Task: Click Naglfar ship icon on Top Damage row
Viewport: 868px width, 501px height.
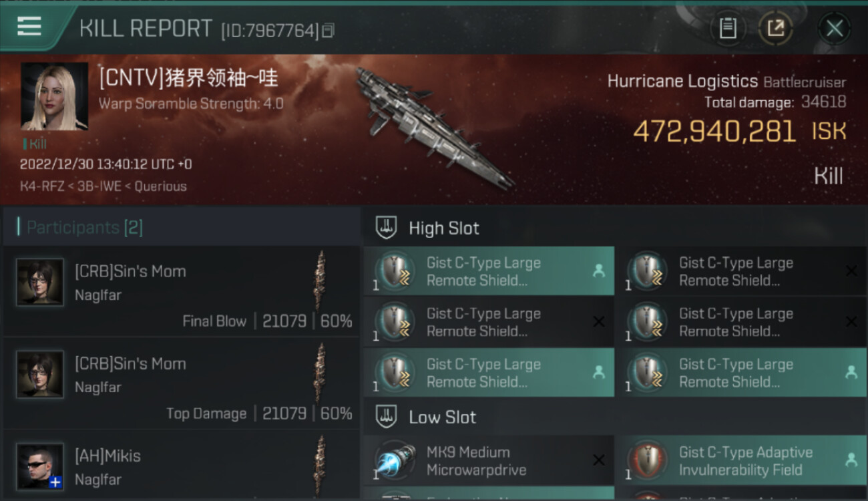Action: click(x=320, y=373)
